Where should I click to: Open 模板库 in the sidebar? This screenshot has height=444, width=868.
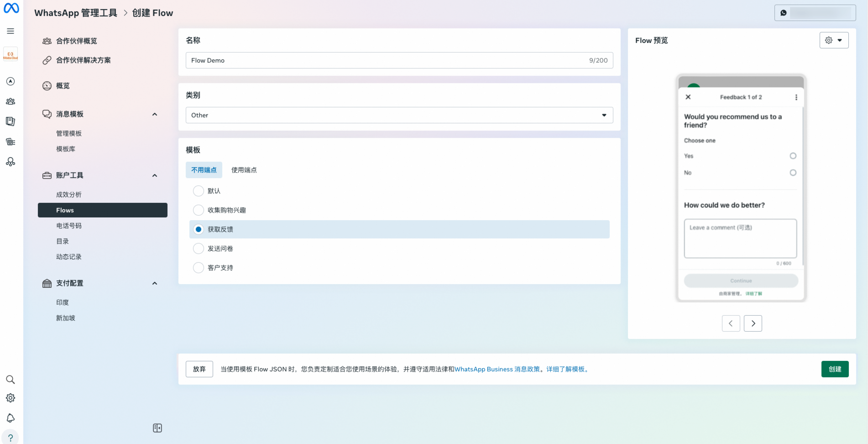(66, 149)
